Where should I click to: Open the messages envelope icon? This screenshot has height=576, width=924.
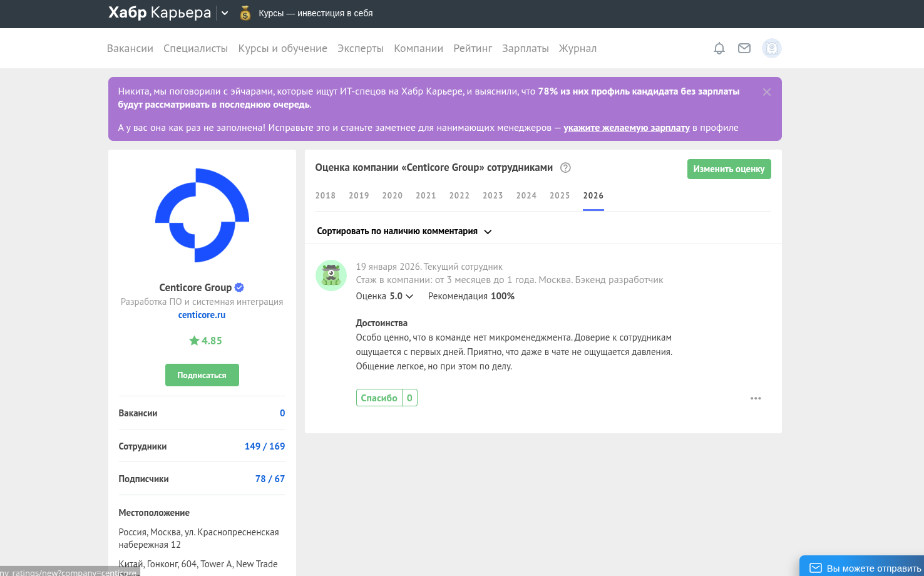tap(744, 48)
